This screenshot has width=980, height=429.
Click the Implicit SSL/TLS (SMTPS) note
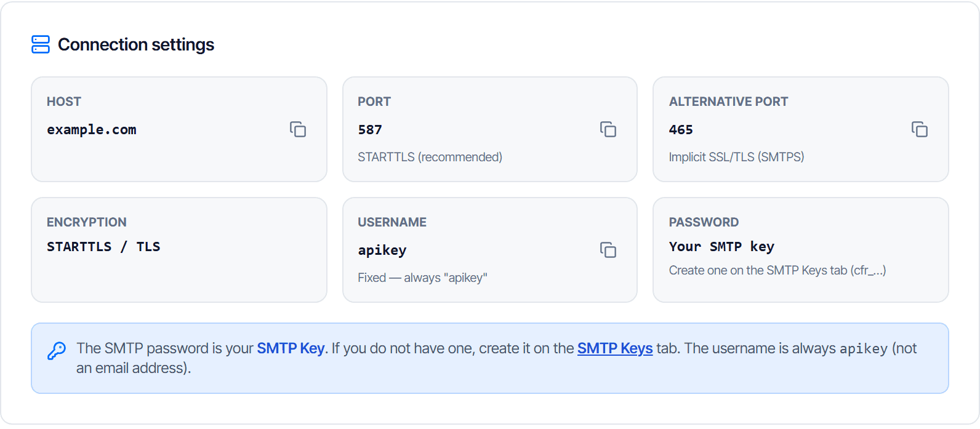[736, 157]
